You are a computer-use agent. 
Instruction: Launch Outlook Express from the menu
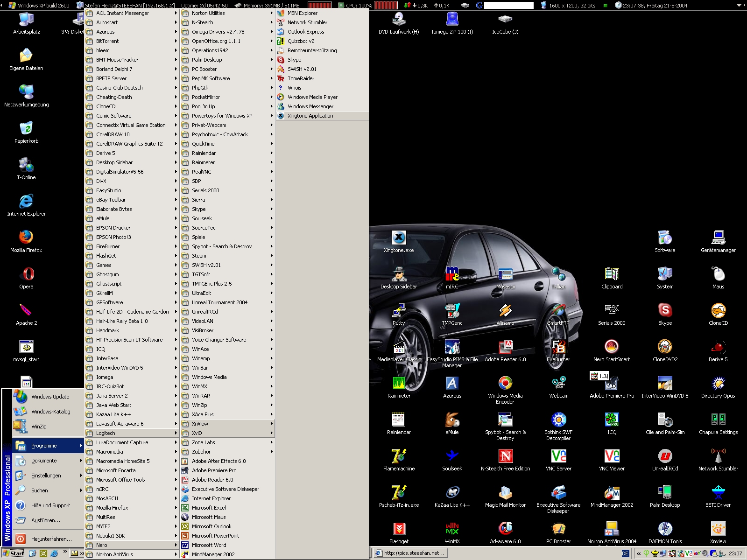(x=322, y=32)
